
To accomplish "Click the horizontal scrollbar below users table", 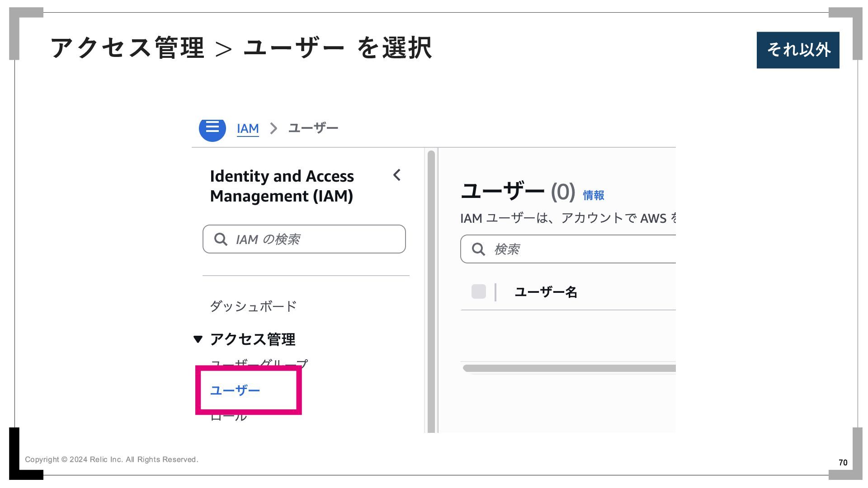I will (569, 368).
